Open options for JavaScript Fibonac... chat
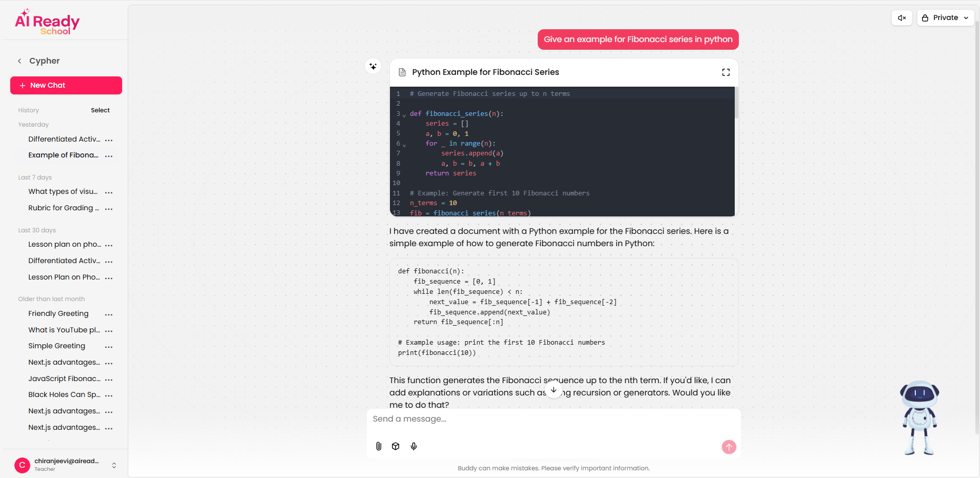The image size is (980, 478). [x=109, y=380]
